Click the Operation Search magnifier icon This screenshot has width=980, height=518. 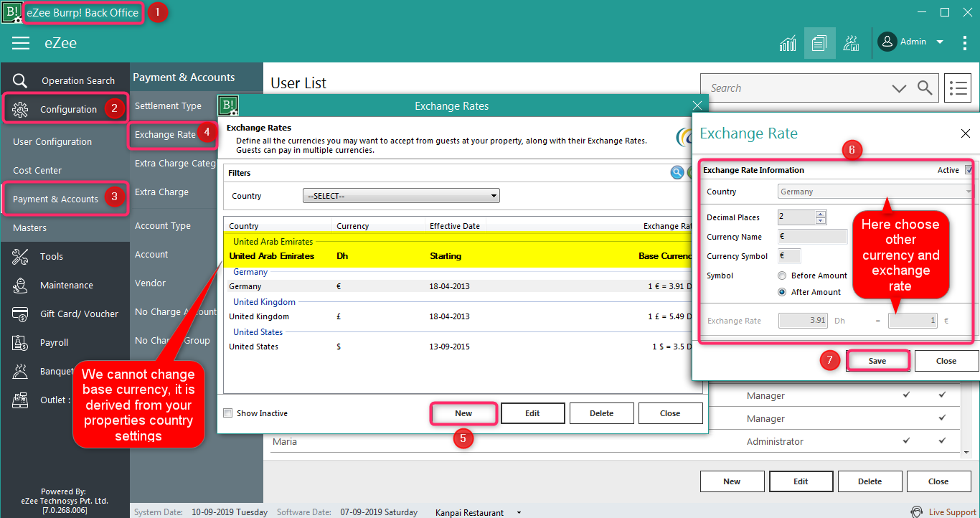(20, 80)
